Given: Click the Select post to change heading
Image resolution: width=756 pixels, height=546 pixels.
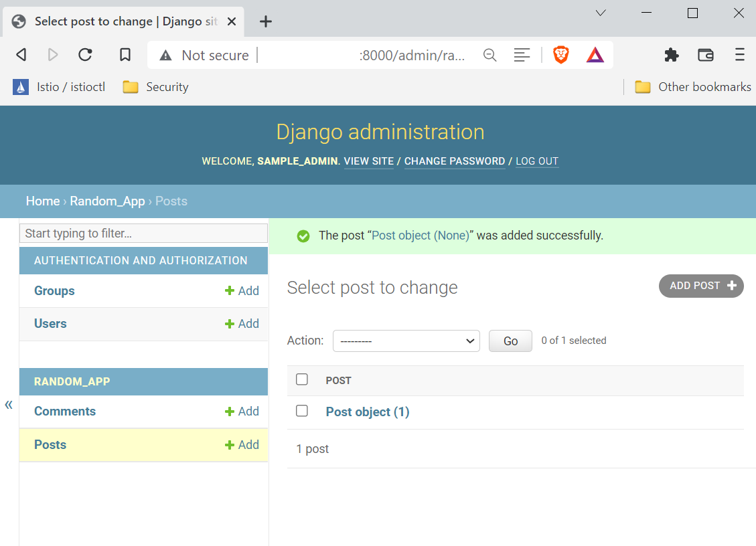Looking at the screenshot, I should (x=372, y=287).
